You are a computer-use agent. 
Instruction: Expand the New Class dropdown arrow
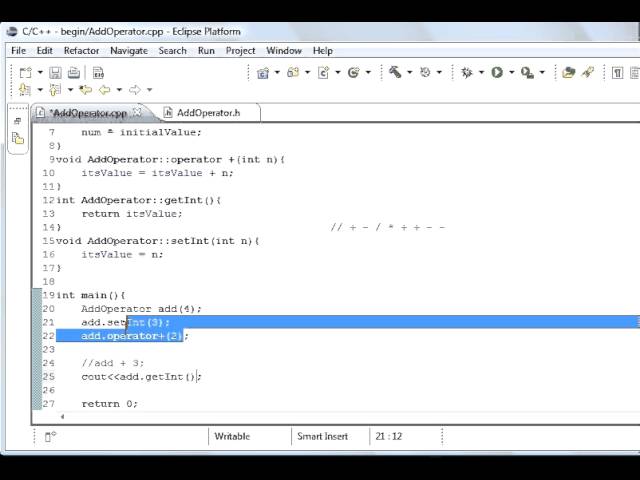368,72
